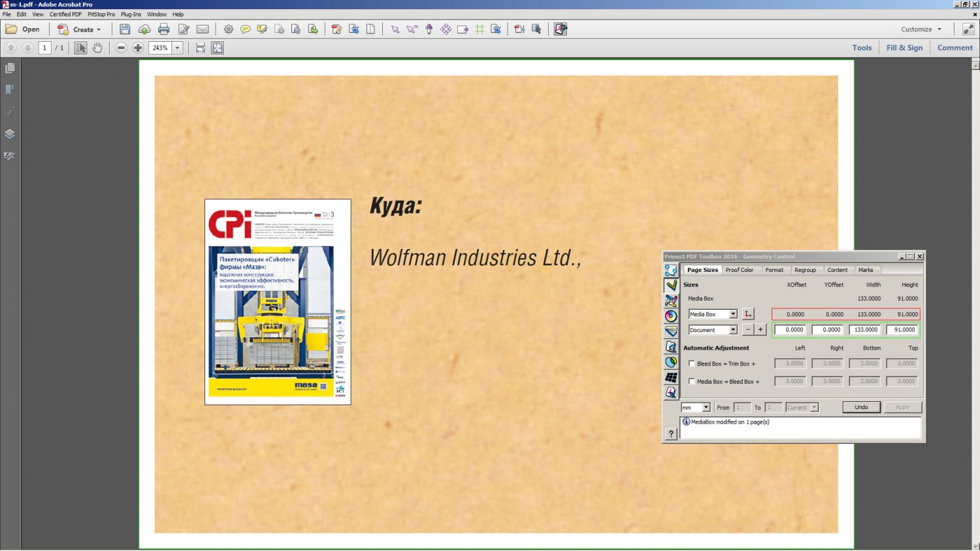This screenshot has width=980, height=551.
Task: Click the green grid guides icon
Action: 480,29
